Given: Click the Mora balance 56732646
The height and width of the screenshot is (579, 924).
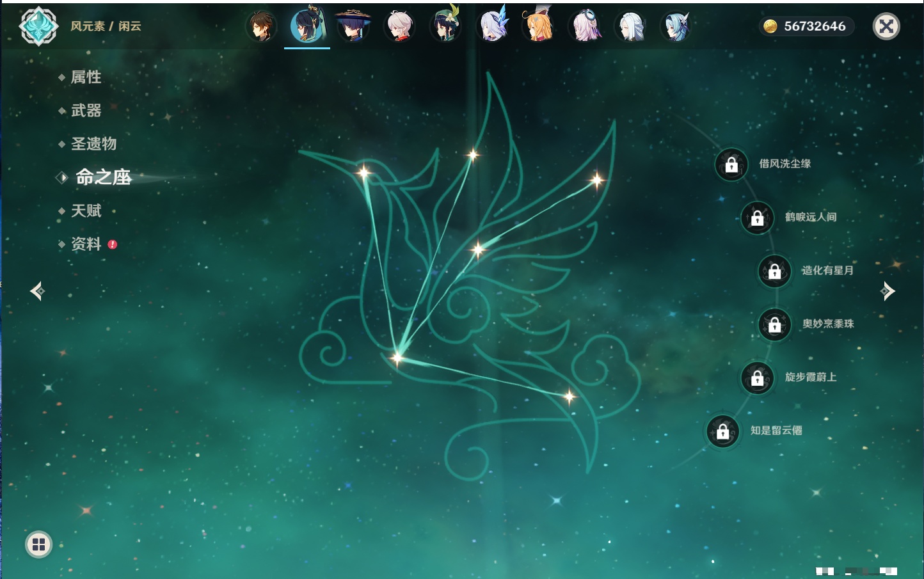Looking at the screenshot, I should pyautogui.click(x=815, y=26).
